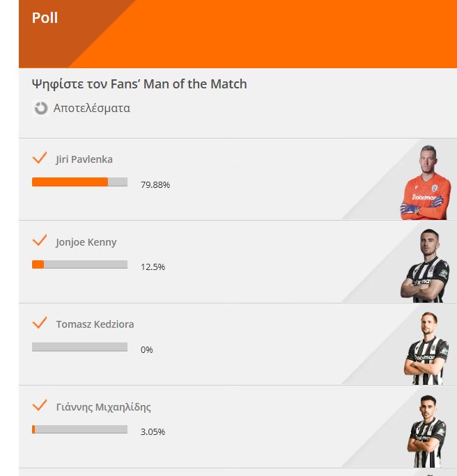Image resolution: width=457 pixels, height=476 pixels.
Task: Click the results refresh circle icon
Action: (40, 108)
